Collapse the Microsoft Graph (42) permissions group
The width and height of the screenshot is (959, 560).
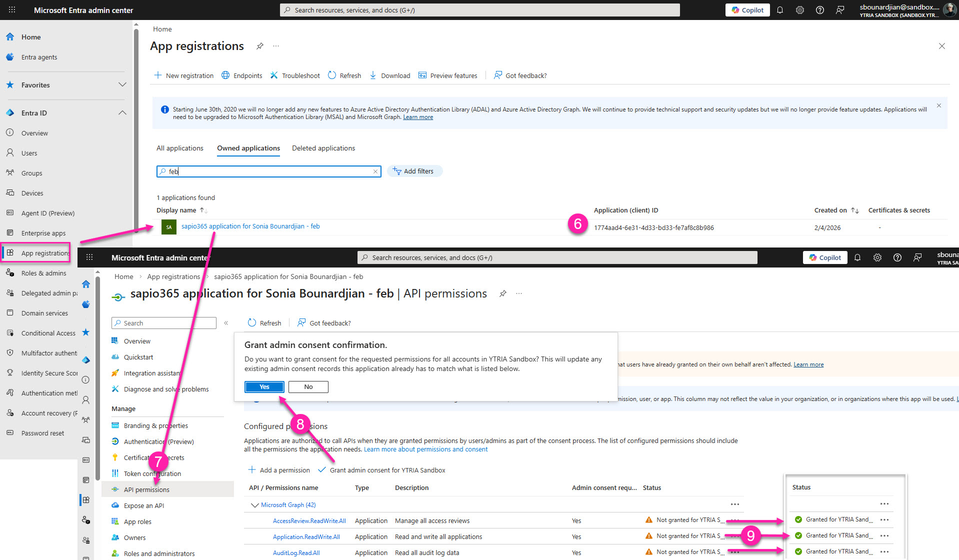254,505
